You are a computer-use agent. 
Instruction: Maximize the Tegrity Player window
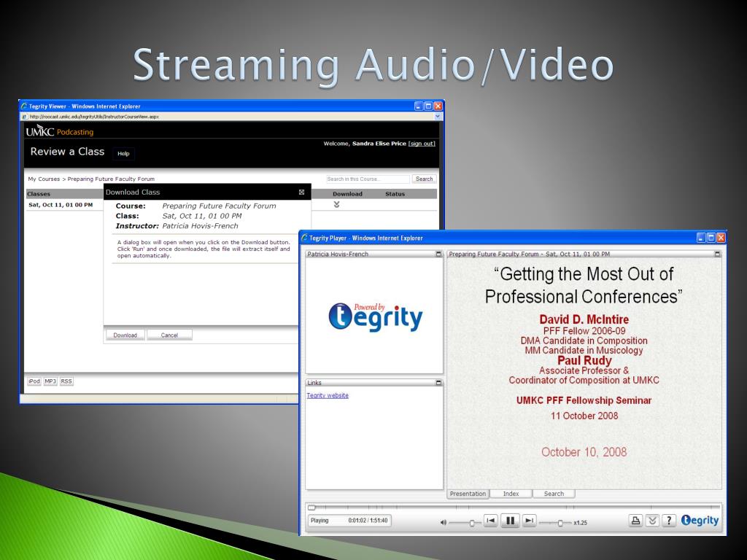coord(711,238)
